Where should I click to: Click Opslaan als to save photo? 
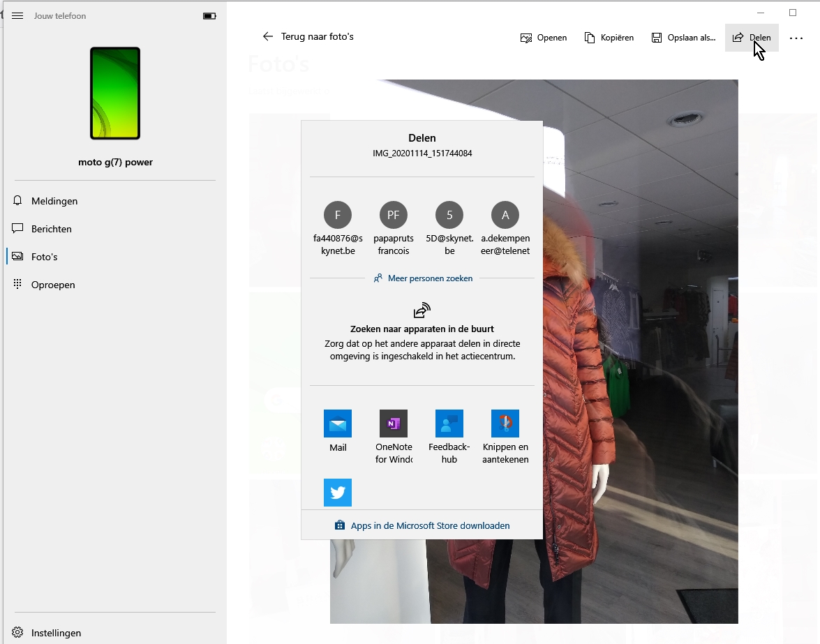coord(683,38)
